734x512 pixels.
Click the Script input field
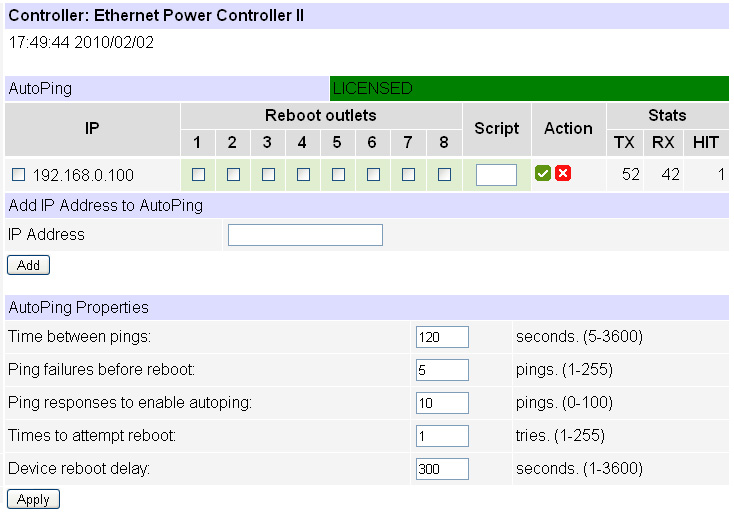tap(496, 175)
